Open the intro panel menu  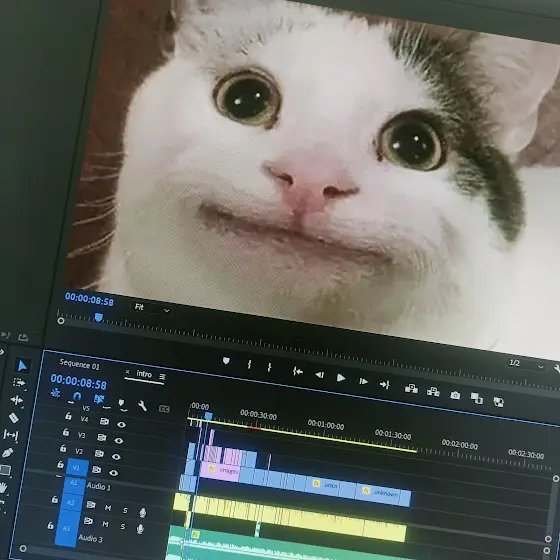click(x=162, y=377)
